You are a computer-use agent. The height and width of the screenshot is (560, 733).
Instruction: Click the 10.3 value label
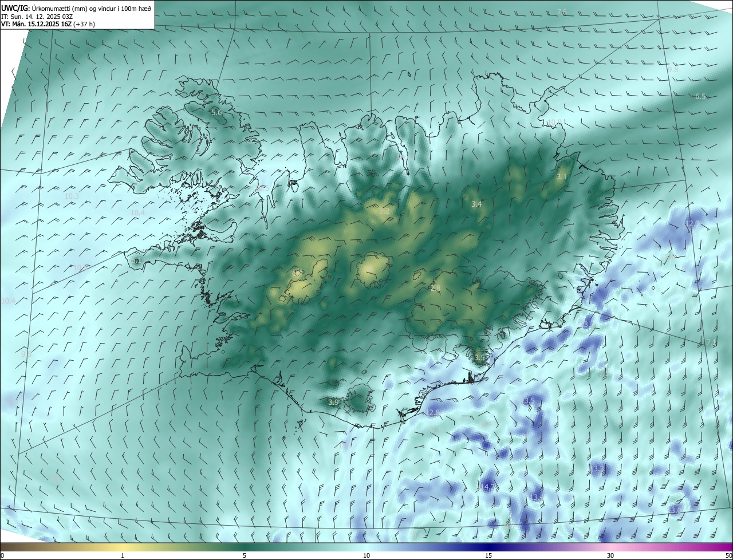point(72,196)
